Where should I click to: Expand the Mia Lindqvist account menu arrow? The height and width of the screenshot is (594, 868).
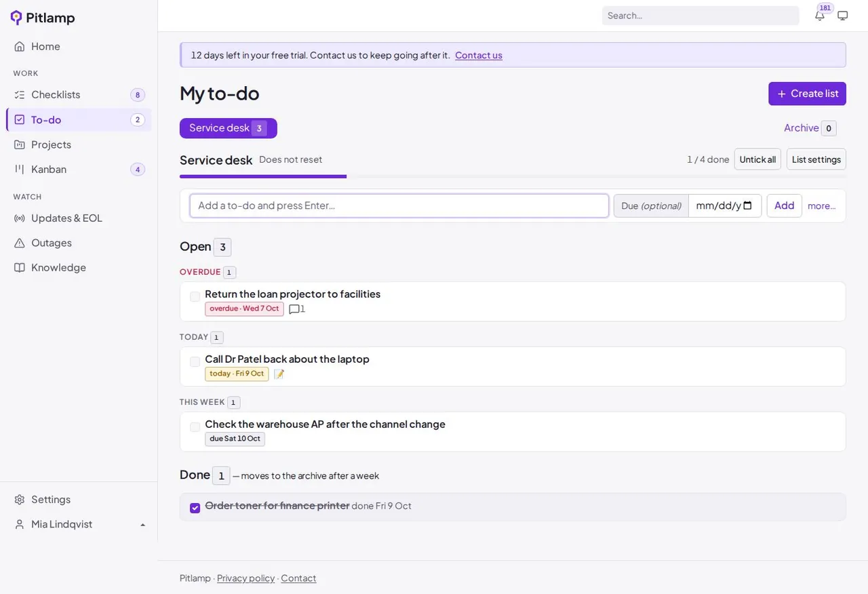(x=142, y=525)
